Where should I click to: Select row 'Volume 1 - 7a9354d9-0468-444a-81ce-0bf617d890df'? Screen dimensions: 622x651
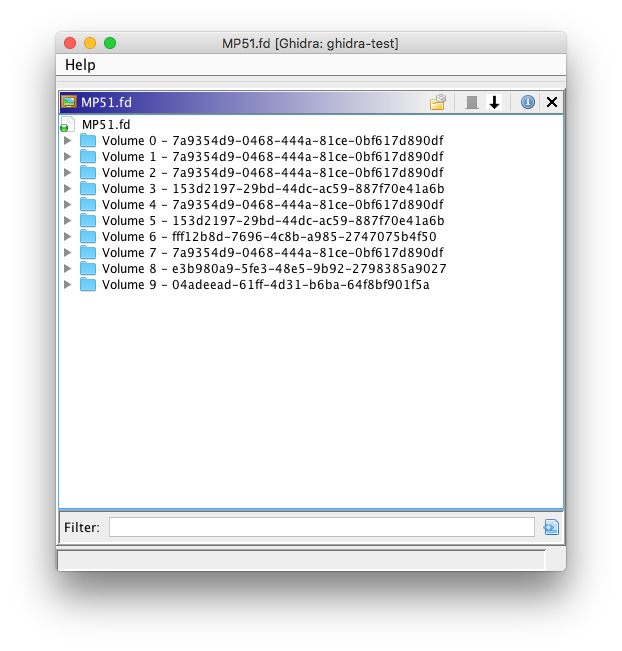pyautogui.click(x=273, y=157)
